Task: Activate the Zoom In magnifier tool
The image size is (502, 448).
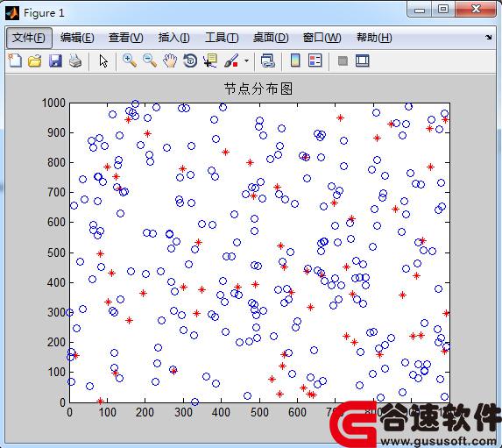Action: 130,60
